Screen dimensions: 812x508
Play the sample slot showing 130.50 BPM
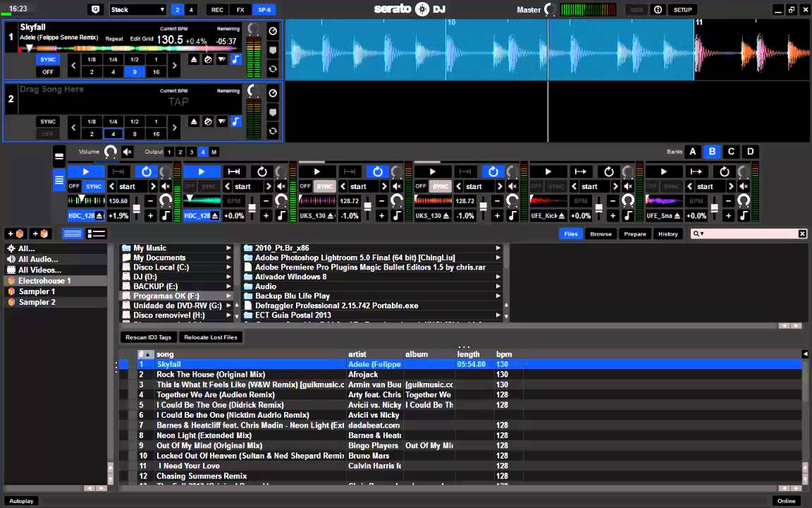point(86,171)
